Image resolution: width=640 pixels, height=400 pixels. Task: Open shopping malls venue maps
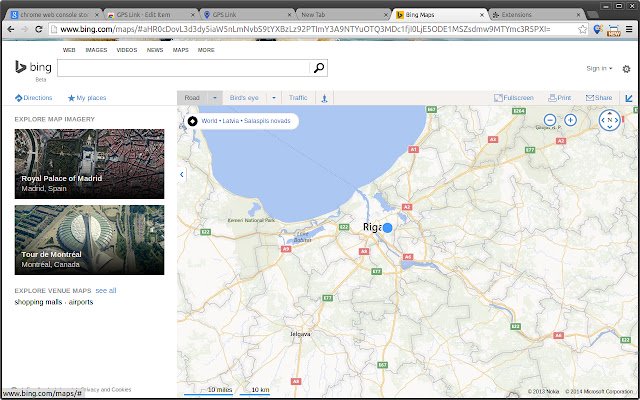tap(38, 302)
